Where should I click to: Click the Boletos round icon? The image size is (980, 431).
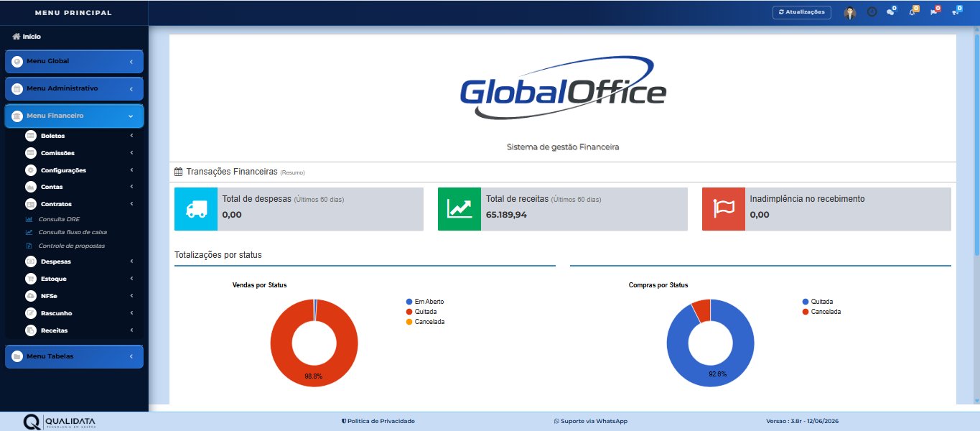(30, 136)
